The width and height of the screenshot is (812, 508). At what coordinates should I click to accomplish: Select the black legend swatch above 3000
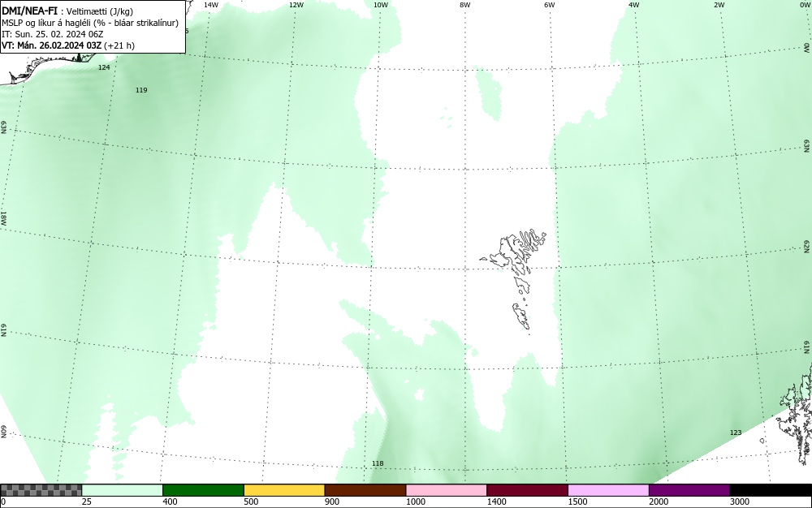pyautogui.click(x=771, y=490)
